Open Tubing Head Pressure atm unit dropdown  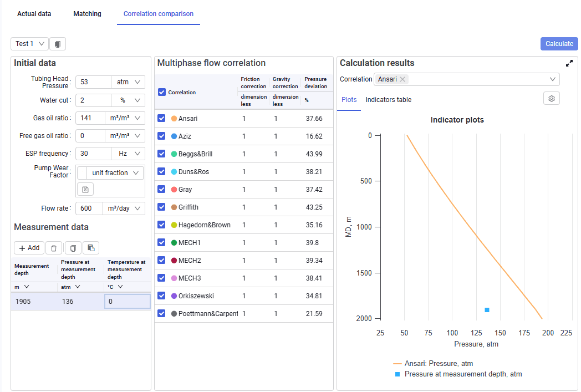pyautogui.click(x=128, y=82)
